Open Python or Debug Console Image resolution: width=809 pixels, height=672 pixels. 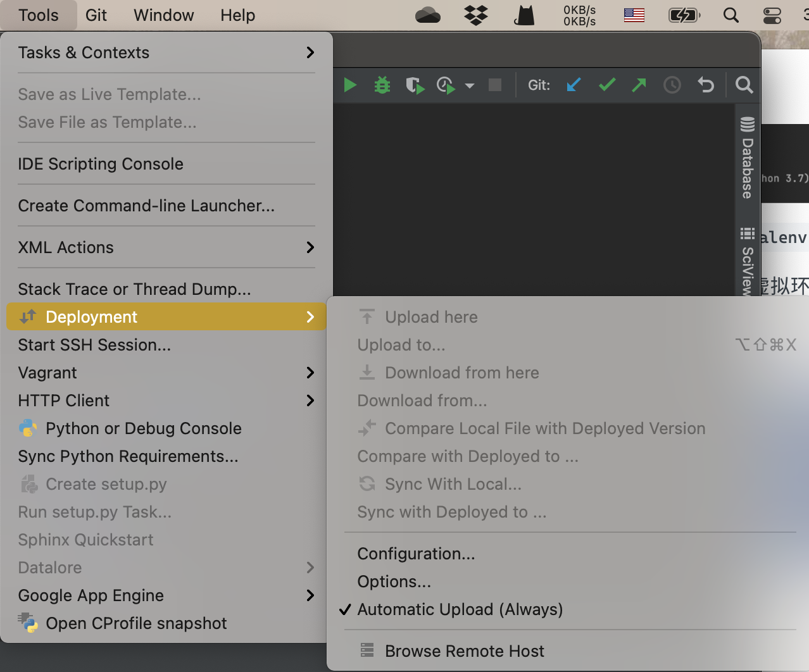(x=143, y=428)
